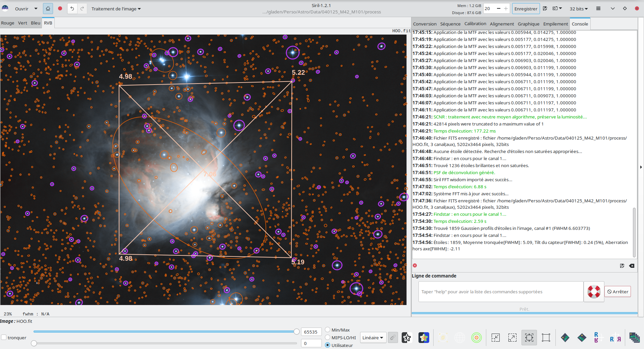Select the MIPS-LO/HI radio button
This screenshot has height=349, width=644.
[x=328, y=338]
